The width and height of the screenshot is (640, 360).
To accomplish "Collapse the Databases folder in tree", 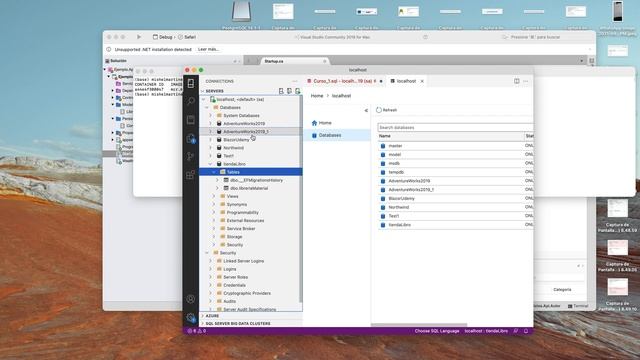I will point(207,107).
